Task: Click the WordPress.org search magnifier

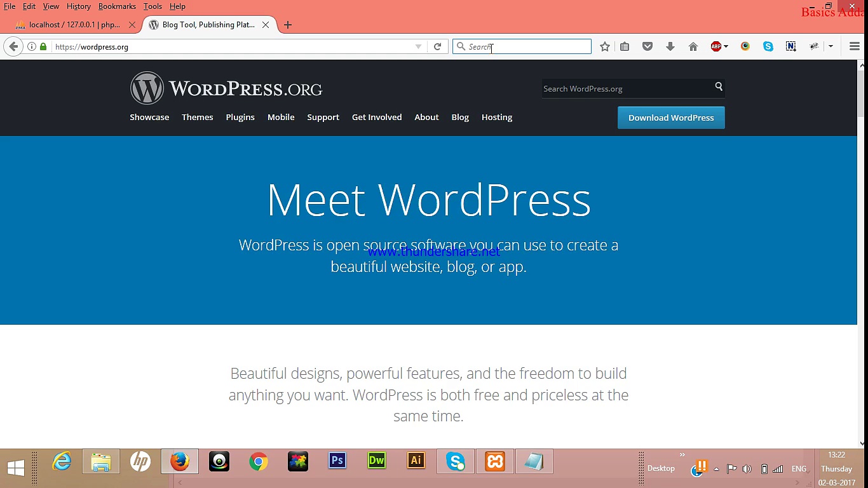Action: (719, 87)
